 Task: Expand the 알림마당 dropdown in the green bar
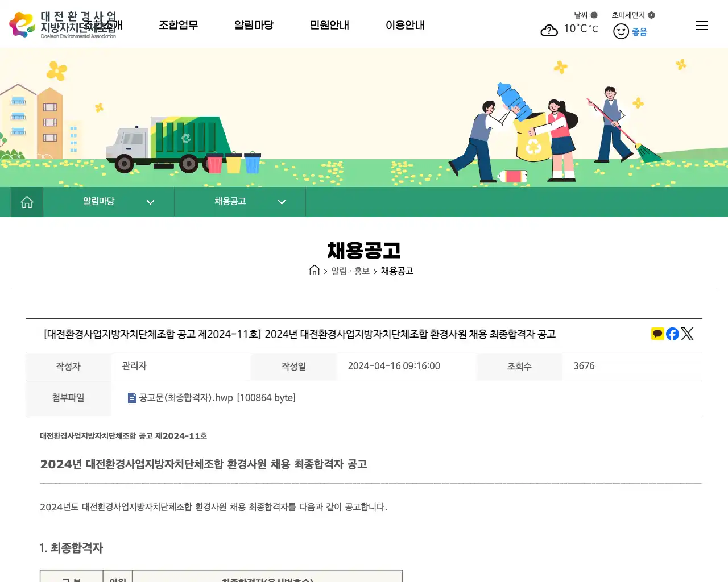[x=150, y=202]
